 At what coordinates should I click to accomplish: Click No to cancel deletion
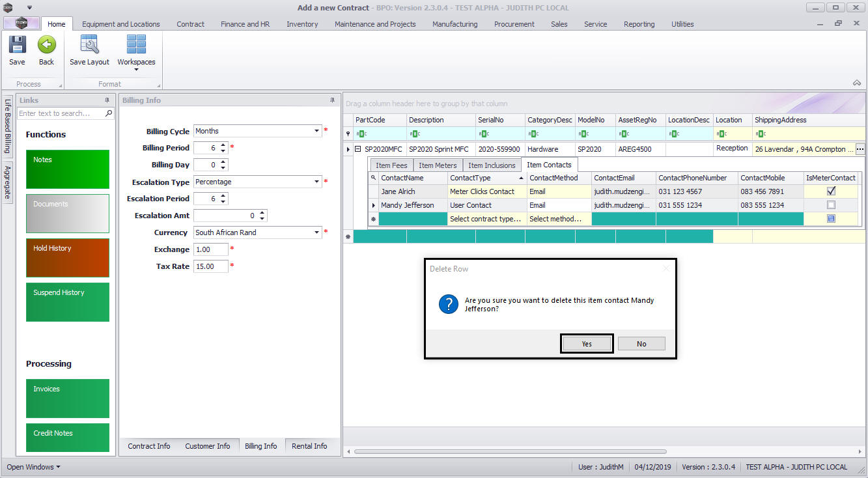pyautogui.click(x=641, y=344)
